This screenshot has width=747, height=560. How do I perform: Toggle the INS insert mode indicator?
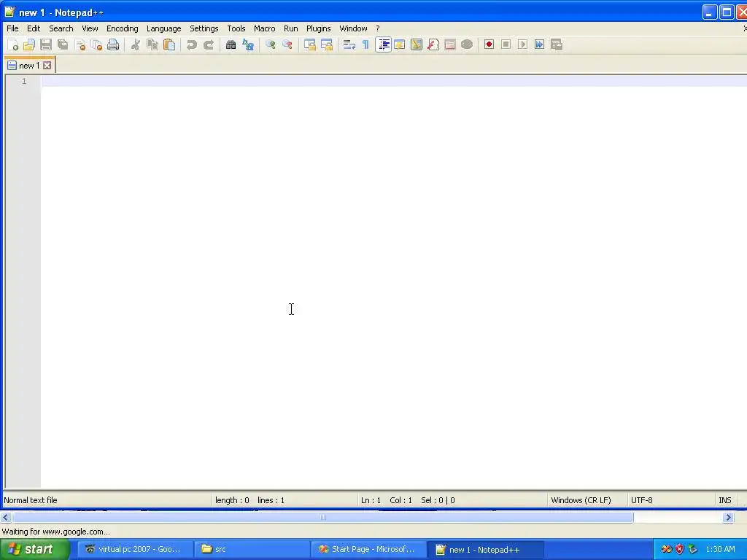724,500
